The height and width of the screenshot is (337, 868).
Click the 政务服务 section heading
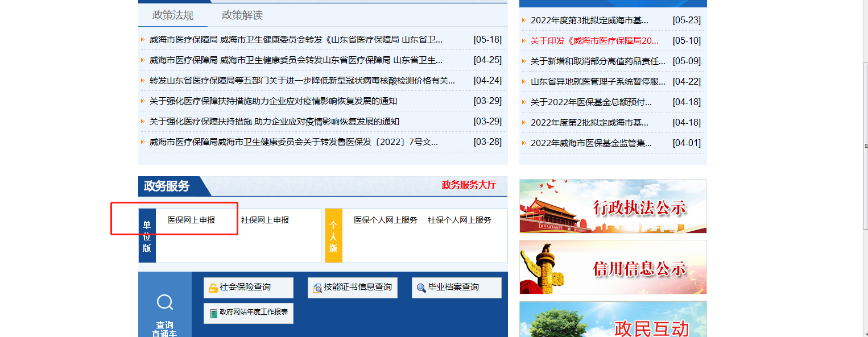point(167,186)
